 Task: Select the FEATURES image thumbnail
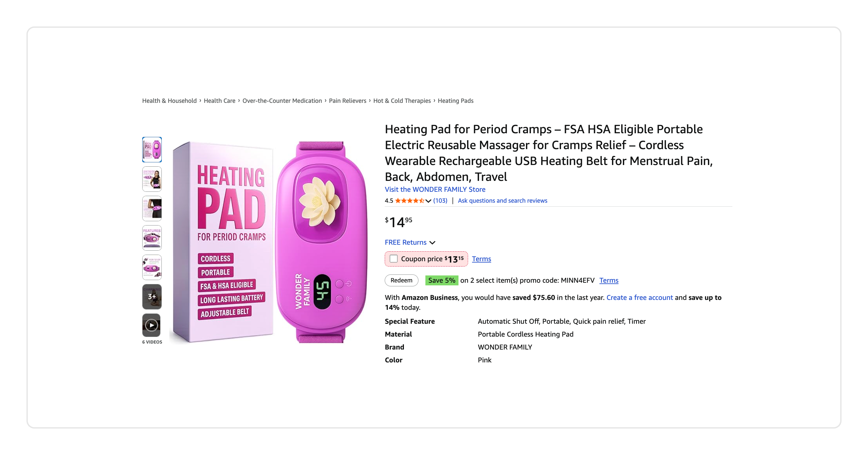click(152, 238)
